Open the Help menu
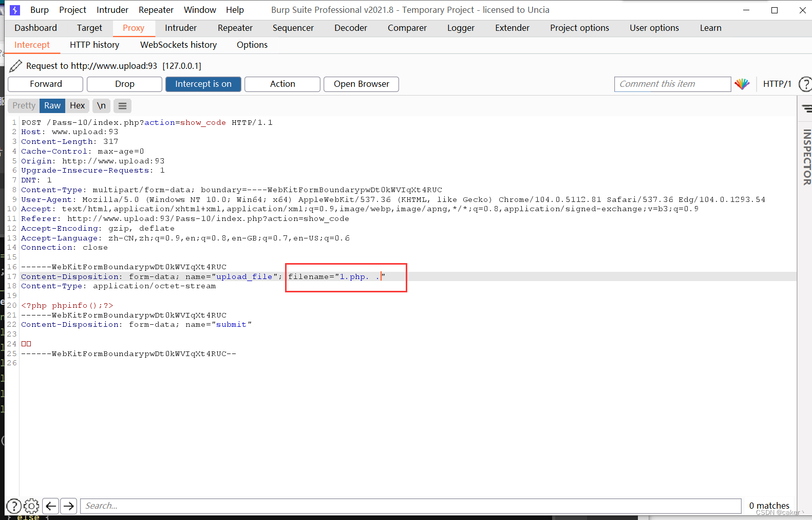The width and height of the screenshot is (812, 520). [235, 10]
